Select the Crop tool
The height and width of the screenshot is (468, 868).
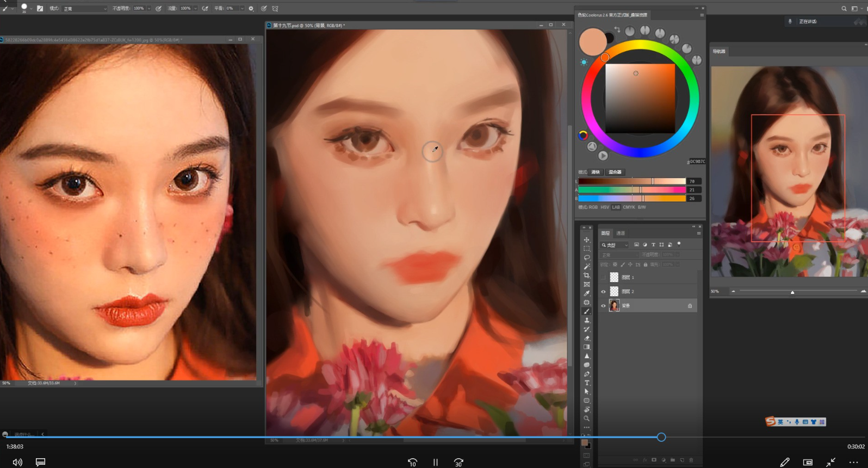tap(586, 276)
